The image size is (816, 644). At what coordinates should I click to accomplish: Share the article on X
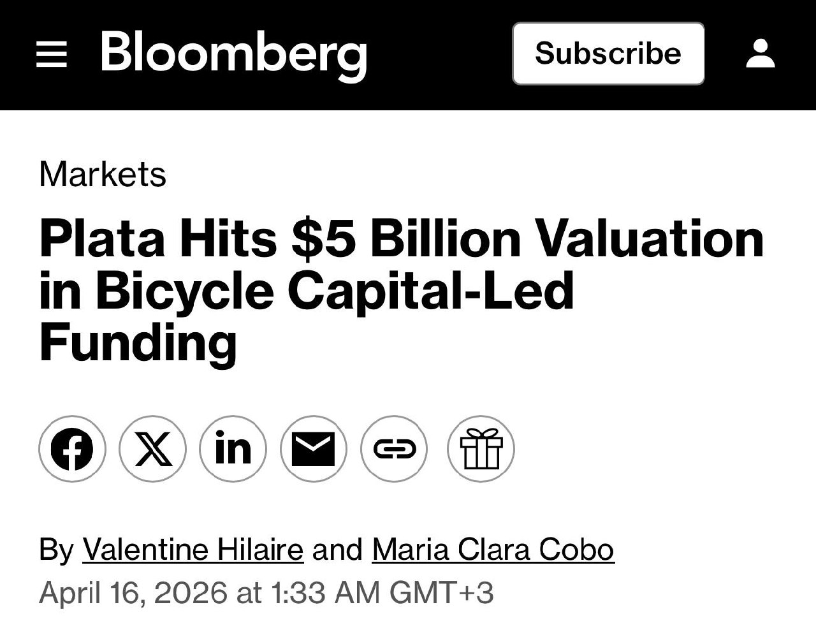tap(152, 449)
